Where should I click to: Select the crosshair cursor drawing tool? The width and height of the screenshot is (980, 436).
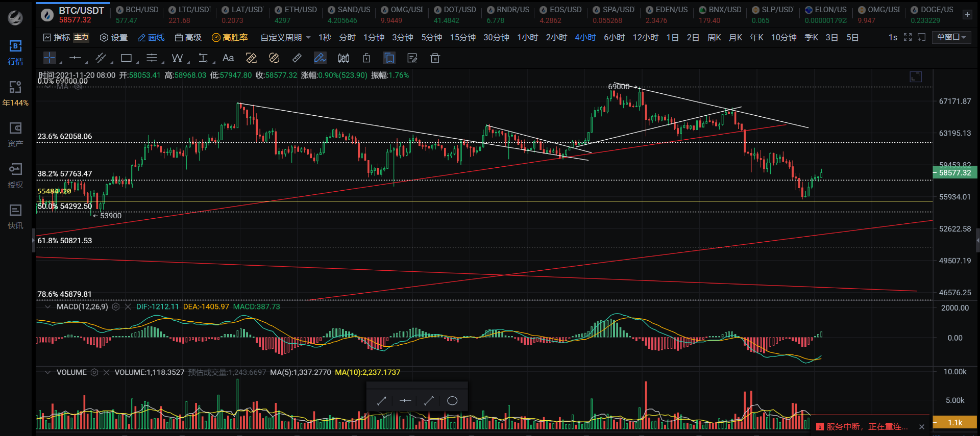click(x=50, y=58)
